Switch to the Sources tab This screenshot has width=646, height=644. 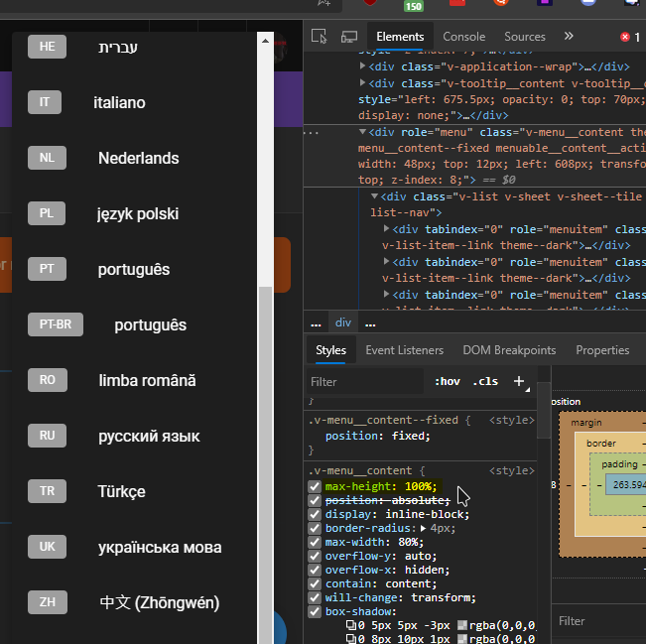click(525, 37)
